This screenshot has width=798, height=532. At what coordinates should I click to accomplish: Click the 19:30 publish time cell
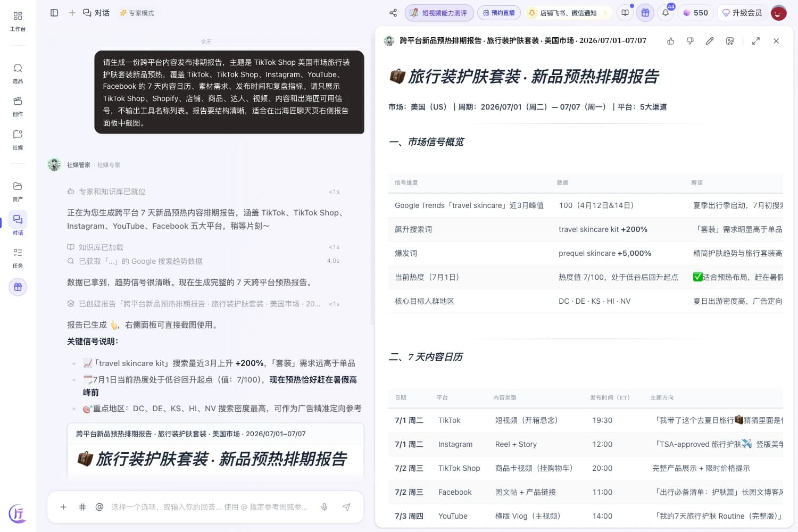pyautogui.click(x=602, y=420)
